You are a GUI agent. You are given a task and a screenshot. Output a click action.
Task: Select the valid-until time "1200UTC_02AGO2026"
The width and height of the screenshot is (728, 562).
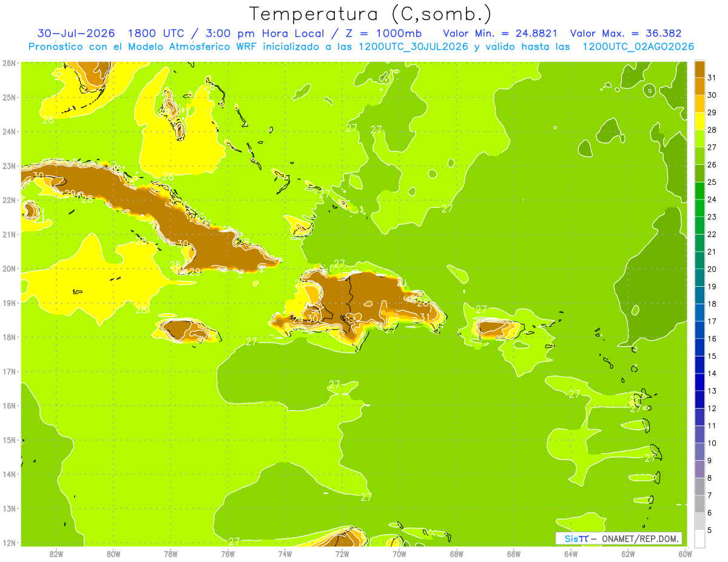[x=638, y=47]
